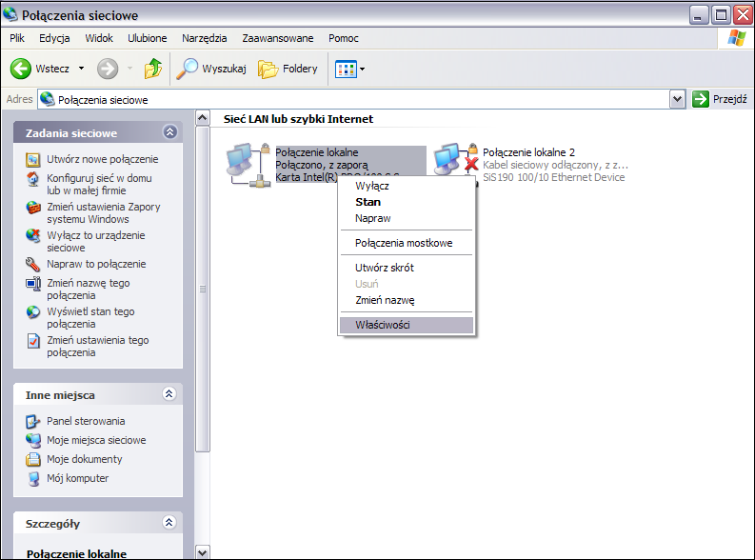This screenshot has height=560, width=755.
Task: Click the Przejdź go button
Action: pyautogui.click(x=720, y=99)
